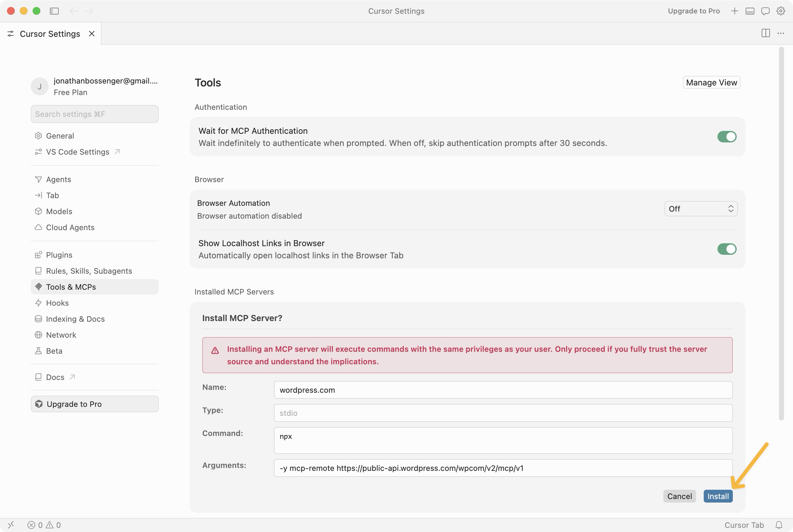Screen dimensions: 793x532
Task: View errors and warnings count in status bar
Action: [x=44, y=525]
